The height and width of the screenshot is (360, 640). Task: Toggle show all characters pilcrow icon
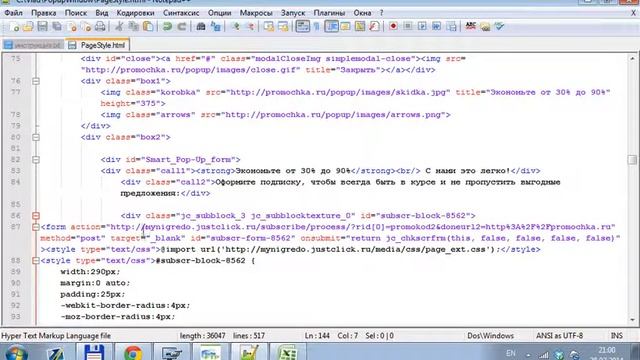pyautogui.click(x=317, y=27)
